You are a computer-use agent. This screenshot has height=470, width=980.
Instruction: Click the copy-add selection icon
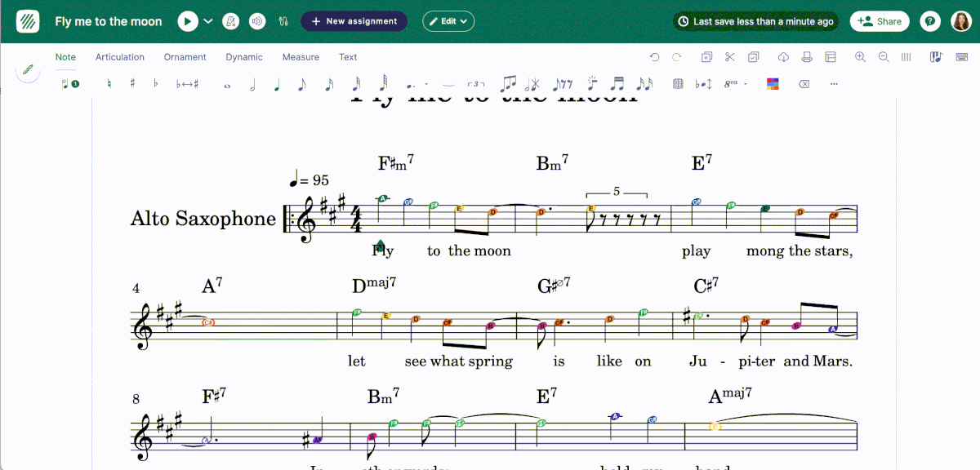click(x=706, y=57)
